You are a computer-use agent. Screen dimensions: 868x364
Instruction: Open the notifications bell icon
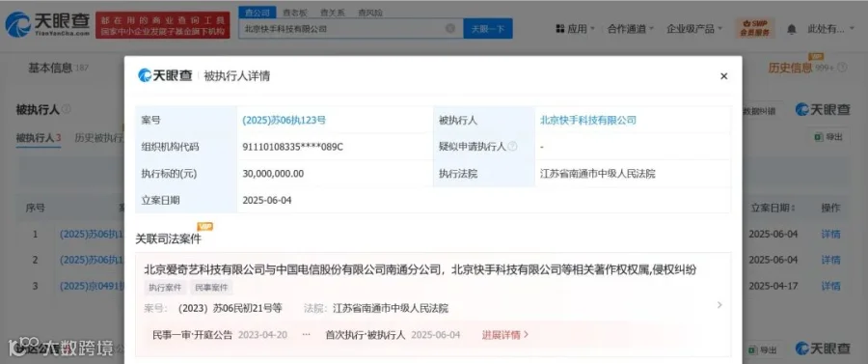pyautogui.click(x=792, y=28)
